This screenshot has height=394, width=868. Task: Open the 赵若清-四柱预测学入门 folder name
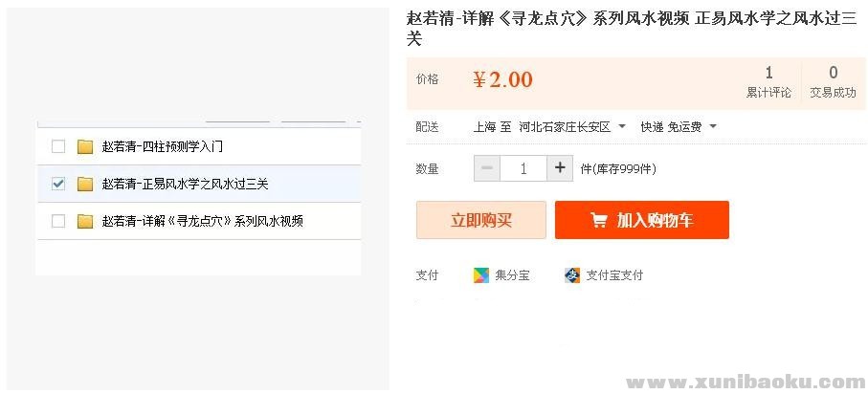(162, 146)
